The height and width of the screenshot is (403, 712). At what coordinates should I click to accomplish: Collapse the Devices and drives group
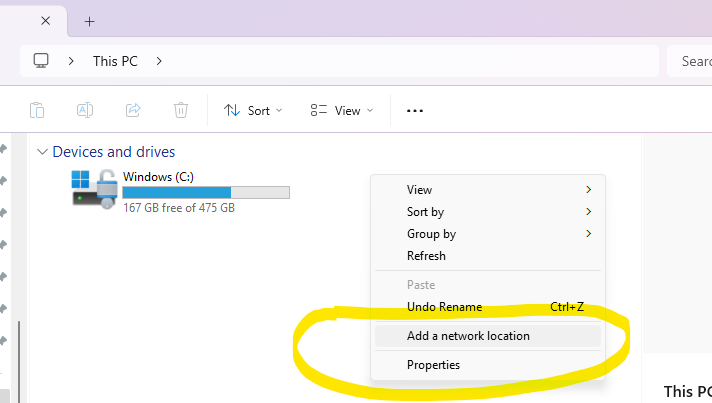click(x=42, y=152)
